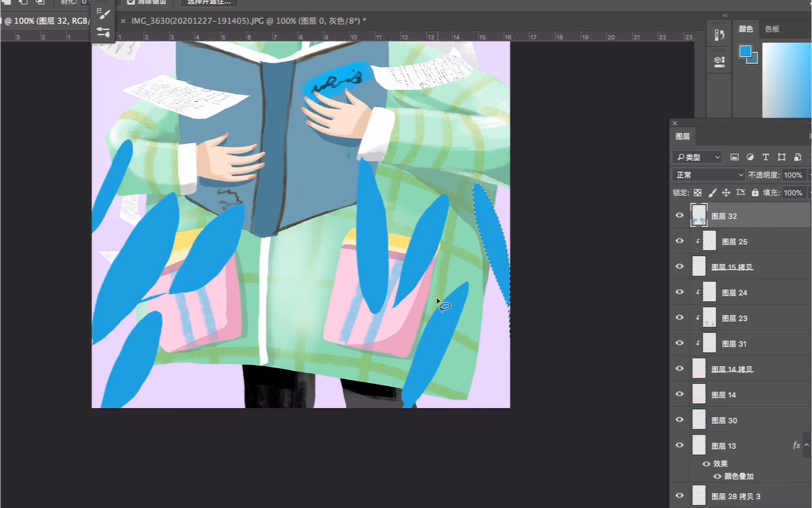
Task: Open the 3D properties panel icon
Action: coord(719,61)
